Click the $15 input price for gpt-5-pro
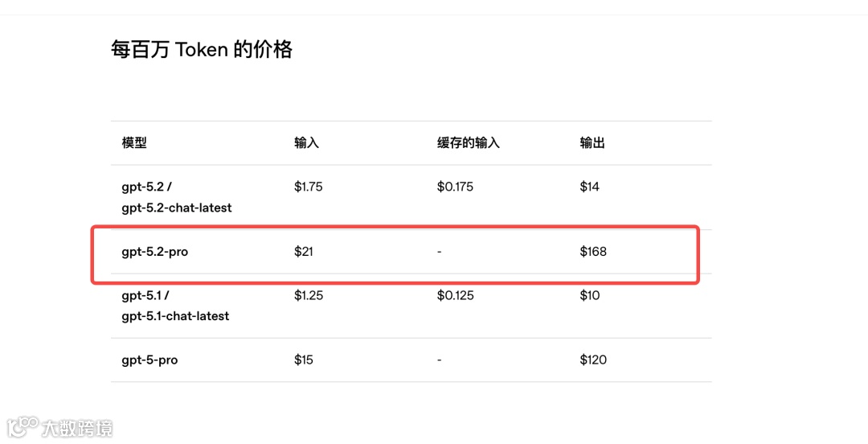Image resolution: width=868 pixels, height=444 pixels. tap(303, 360)
